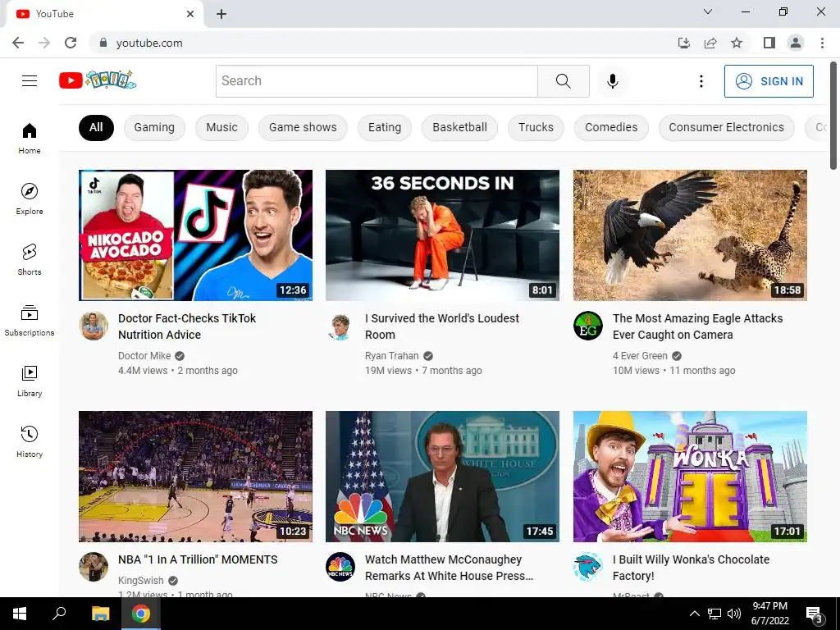The image size is (840, 630).
Task: Select the Basketball filter chip
Action: 459,127
